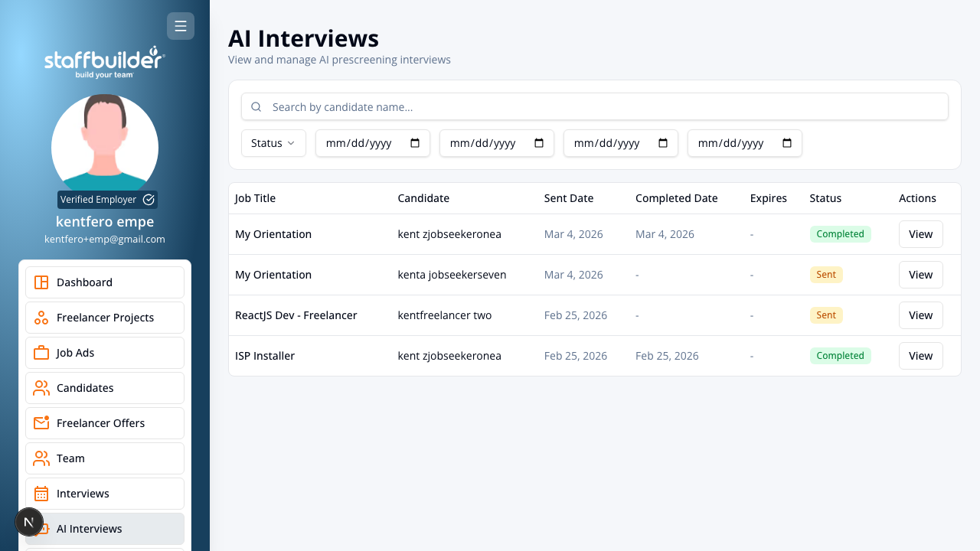The width and height of the screenshot is (980, 551).
Task: Click the Candidates people icon
Action: pos(41,388)
